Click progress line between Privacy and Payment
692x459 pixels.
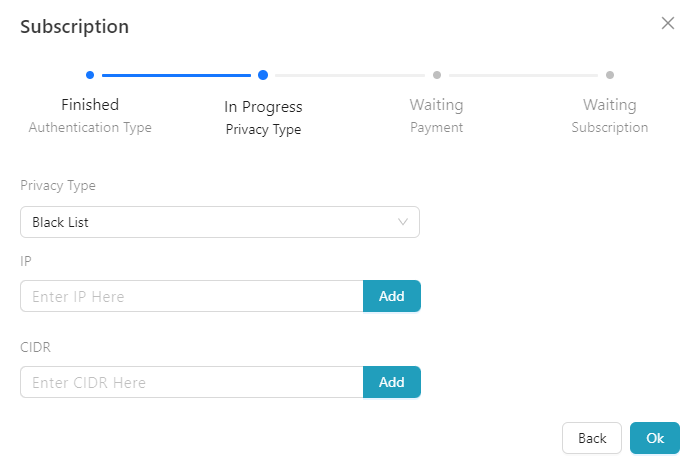tap(350, 74)
